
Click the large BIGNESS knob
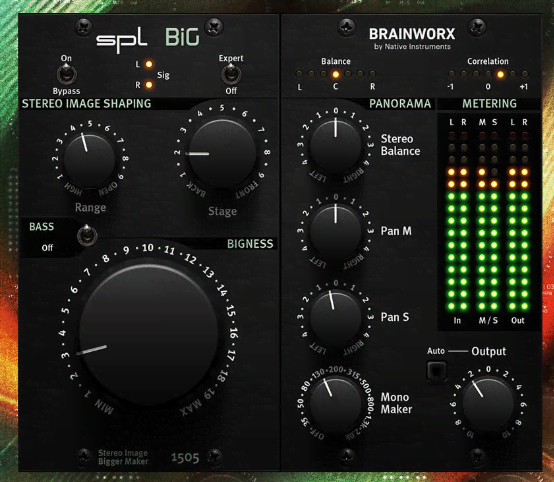click(148, 334)
